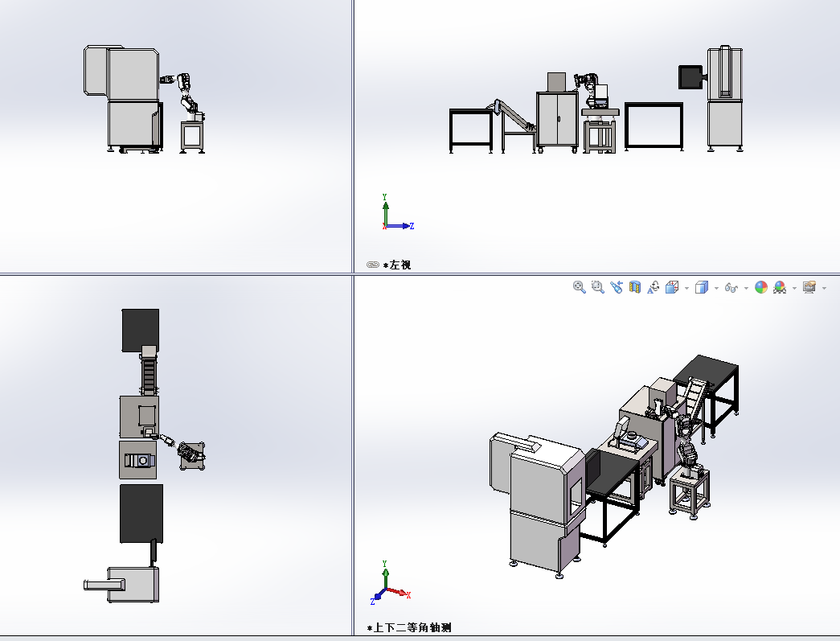Viewport: 840px width, 641px height.
Task: Open the Hide/Show Items dropdown arrow
Action: point(745,288)
